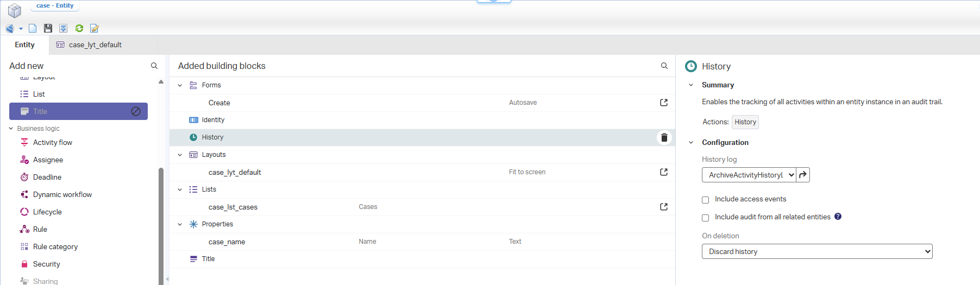The width and height of the screenshot is (980, 285).
Task: Click the blank page toolbar icon
Action: (33, 28)
